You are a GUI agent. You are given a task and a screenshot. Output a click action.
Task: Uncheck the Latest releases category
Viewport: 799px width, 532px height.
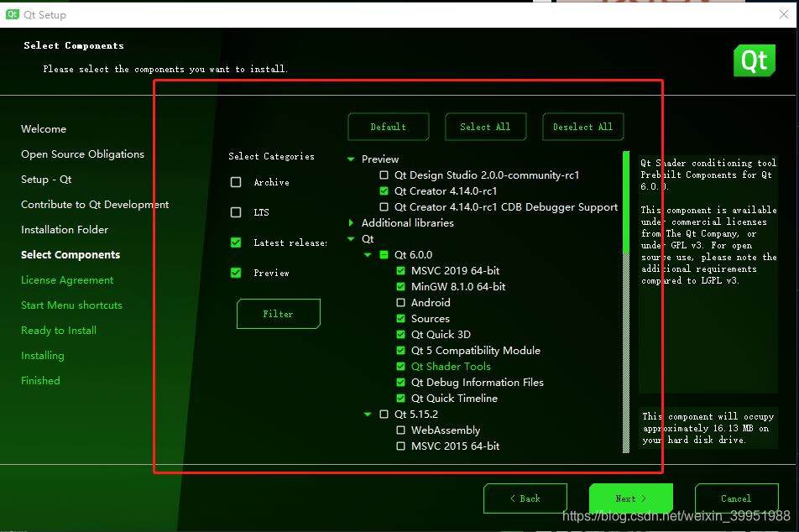click(236, 243)
